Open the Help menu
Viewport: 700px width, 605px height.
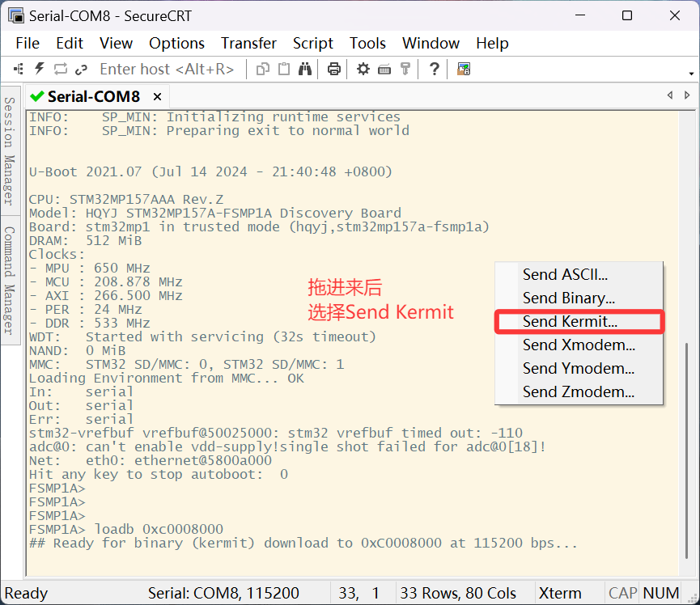492,44
